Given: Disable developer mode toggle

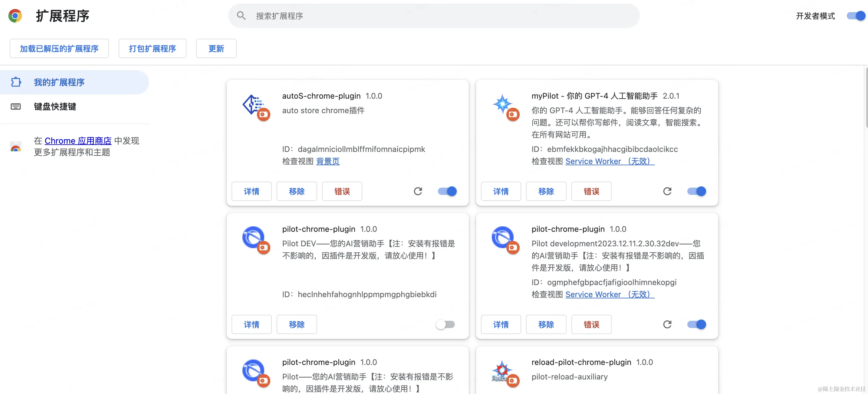Looking at the screenshot, I should 856,16.
